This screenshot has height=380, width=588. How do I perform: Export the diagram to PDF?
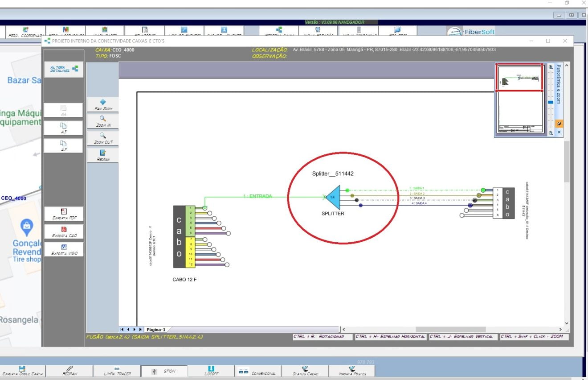[64, 214]
